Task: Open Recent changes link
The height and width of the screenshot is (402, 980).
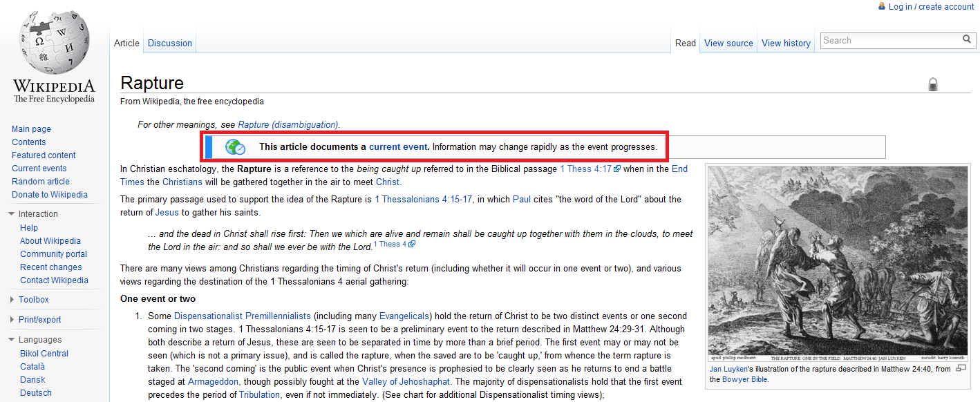Action: pos(51,267)
